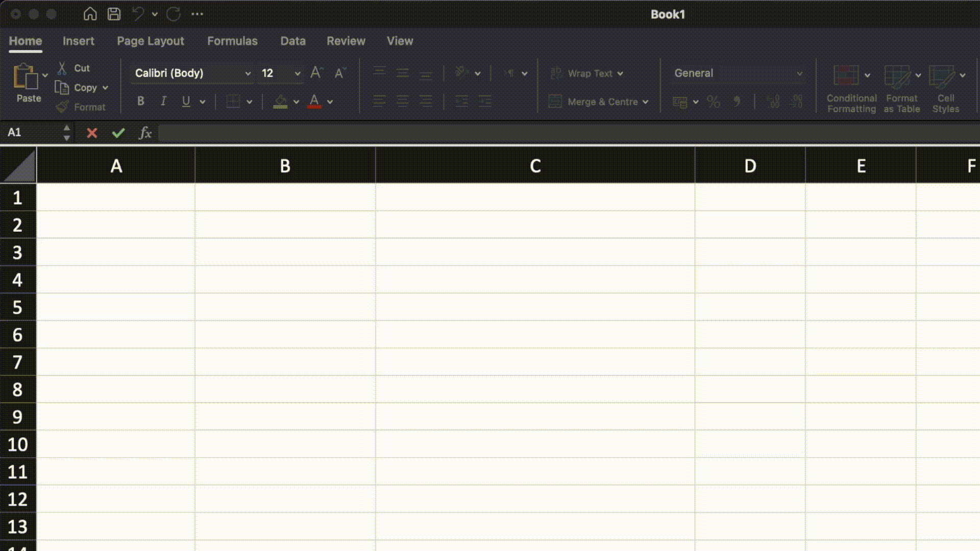Click the Increase Decimal icon
The height and width of the screenshot is (551, 980).
[x=774, y=102]
